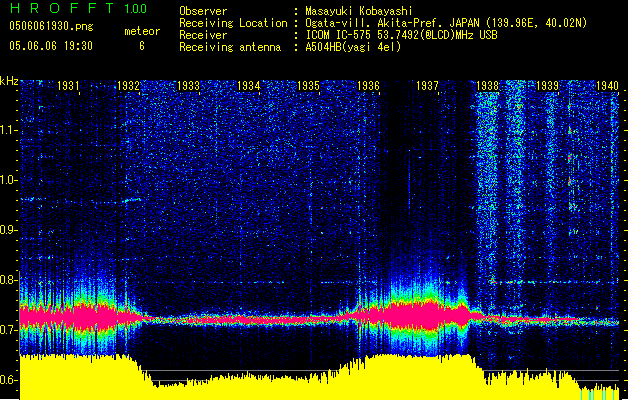Click the A504HB(yagi 4el) antenna text
The image size is (629, 400).
coord(353,47)
